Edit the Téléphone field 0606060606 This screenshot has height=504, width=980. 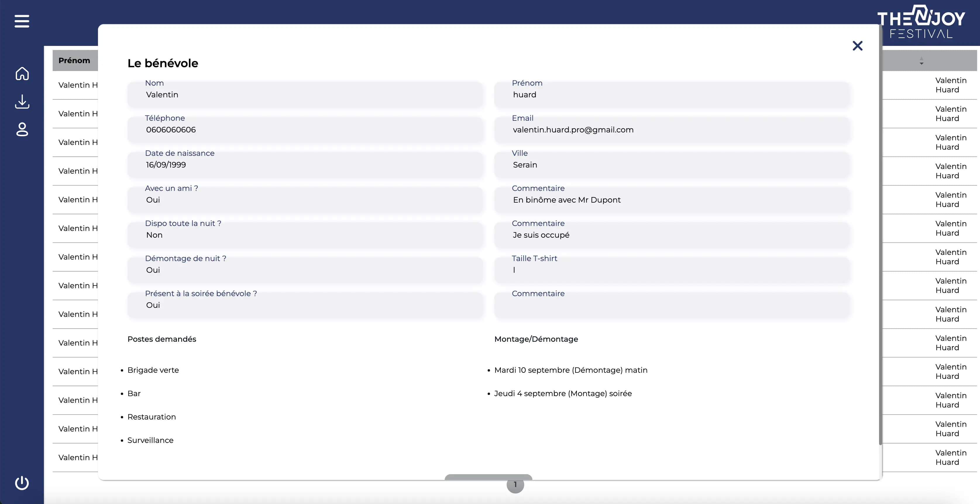(x=304, y=130)
